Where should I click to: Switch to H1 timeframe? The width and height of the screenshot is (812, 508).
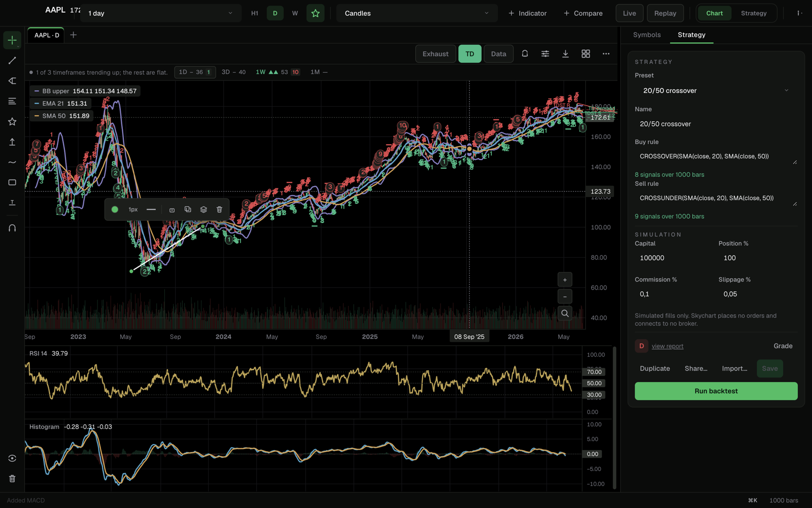255,13
